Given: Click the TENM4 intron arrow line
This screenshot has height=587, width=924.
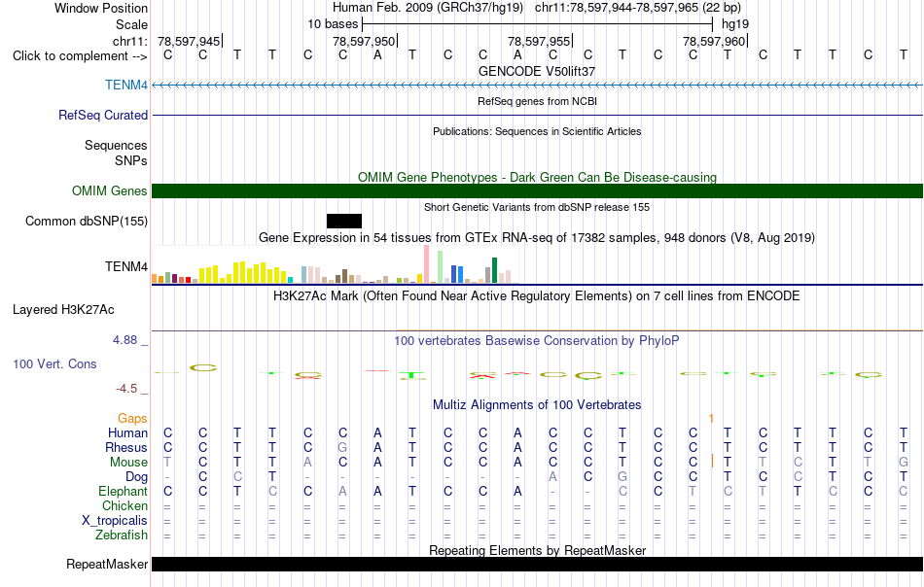Looking at the screenshot, I should 537,86.
